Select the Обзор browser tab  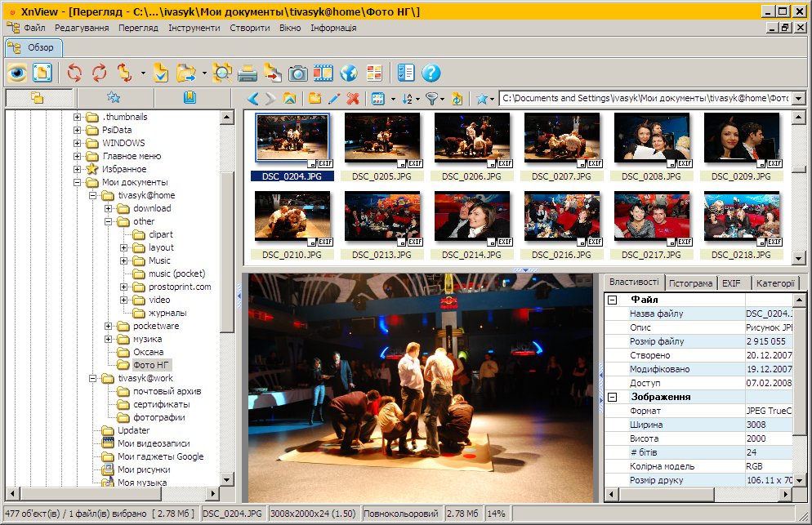click(x=33, y=47)
